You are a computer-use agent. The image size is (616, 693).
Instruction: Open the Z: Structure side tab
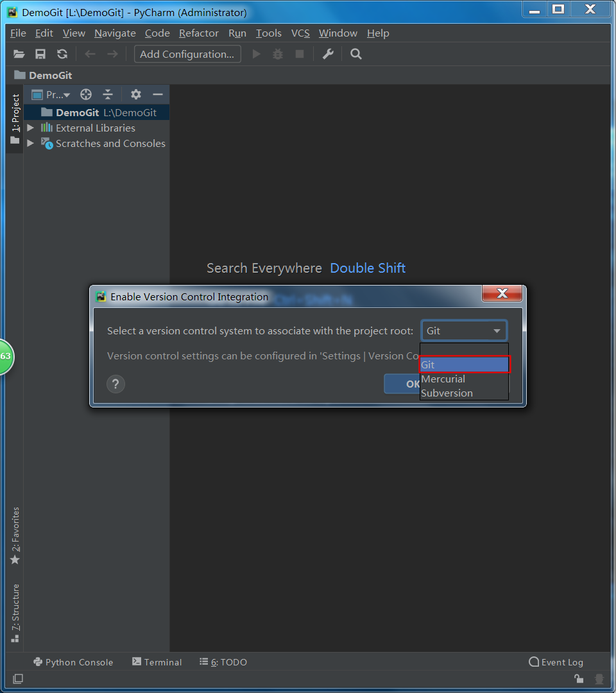[x=15, y=613]
